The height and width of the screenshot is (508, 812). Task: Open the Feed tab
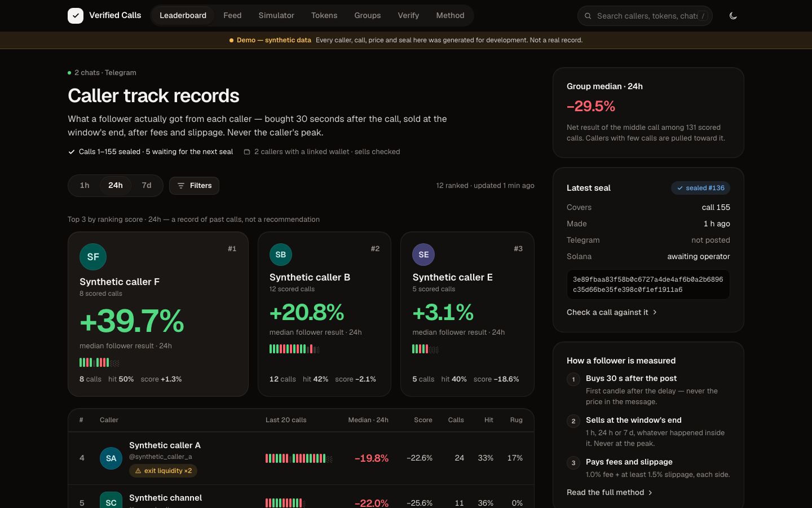coord(232,15)
